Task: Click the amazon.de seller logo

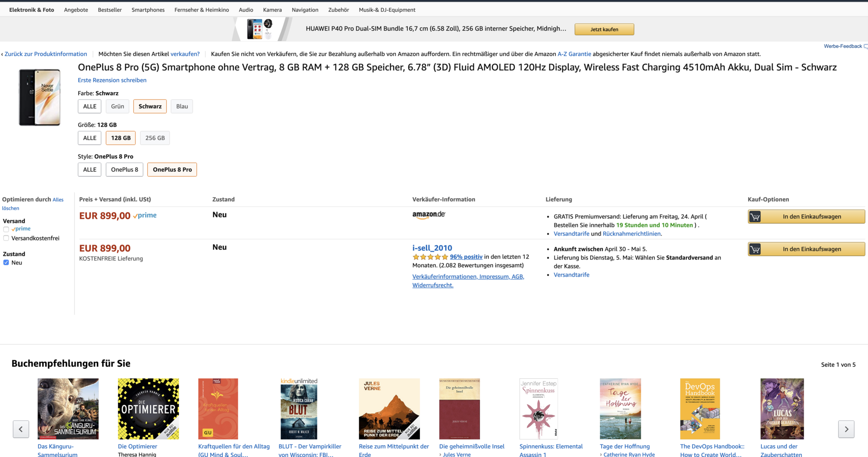Action: click(x=429, y=215)
